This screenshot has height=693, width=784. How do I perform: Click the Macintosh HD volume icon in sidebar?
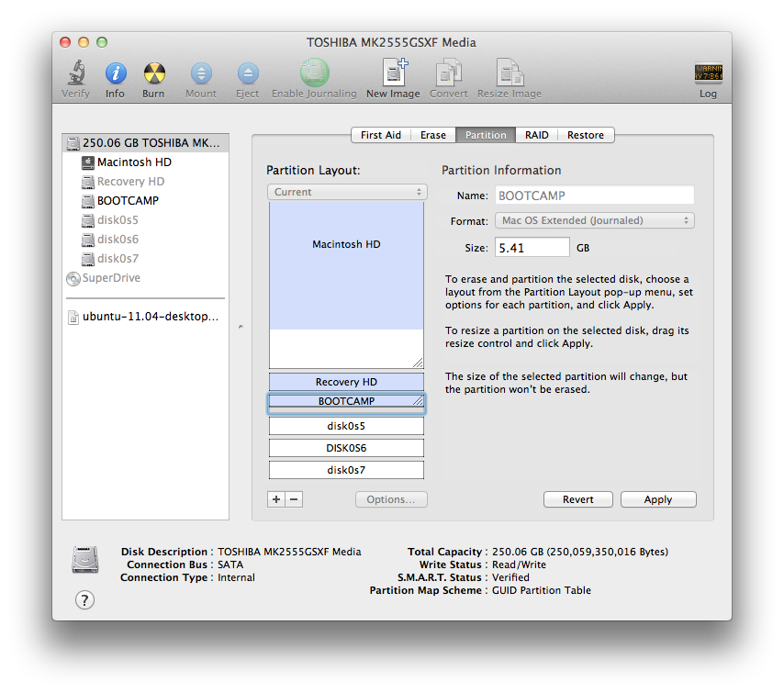(87, 162)
